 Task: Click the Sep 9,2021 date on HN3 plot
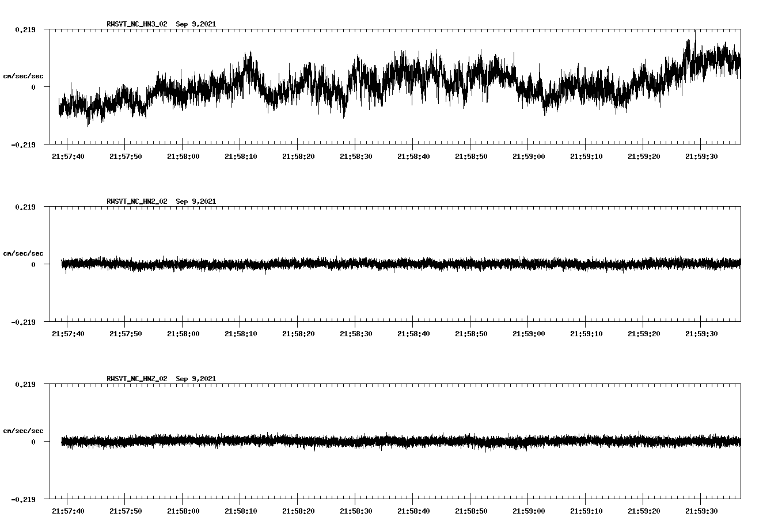196,24
